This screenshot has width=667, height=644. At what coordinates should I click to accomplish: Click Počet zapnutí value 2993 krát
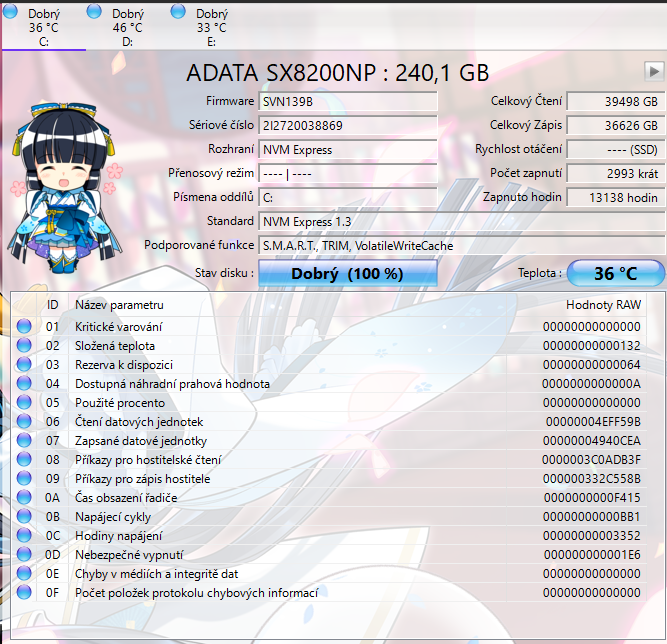point(616,174)
